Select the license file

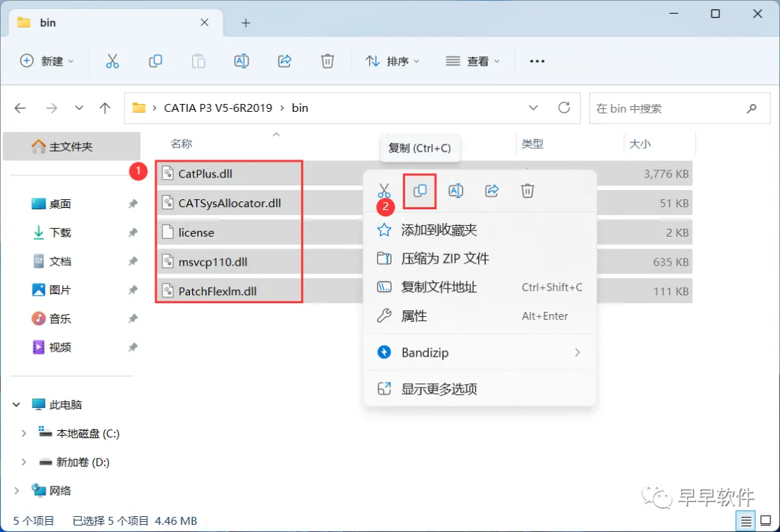[196, 232]
